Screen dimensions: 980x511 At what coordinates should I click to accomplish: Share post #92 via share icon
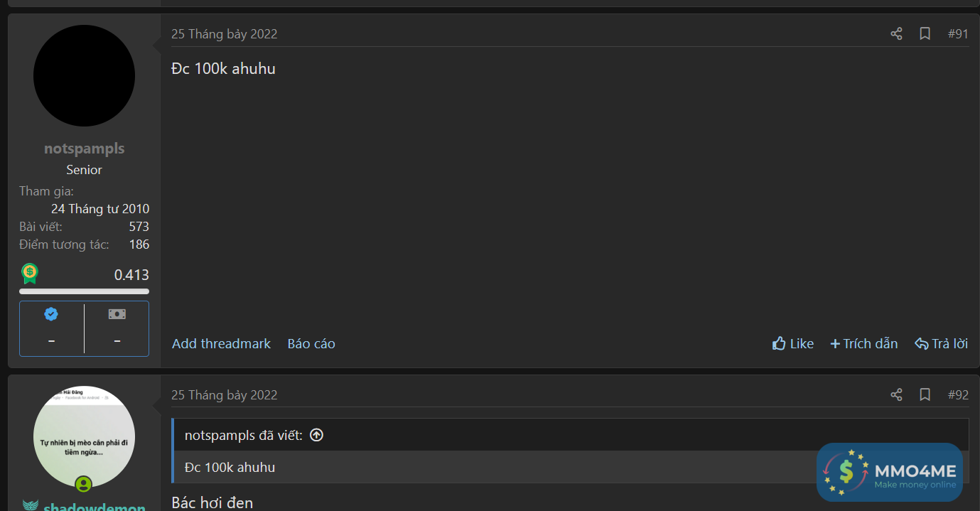click(896, 394)
